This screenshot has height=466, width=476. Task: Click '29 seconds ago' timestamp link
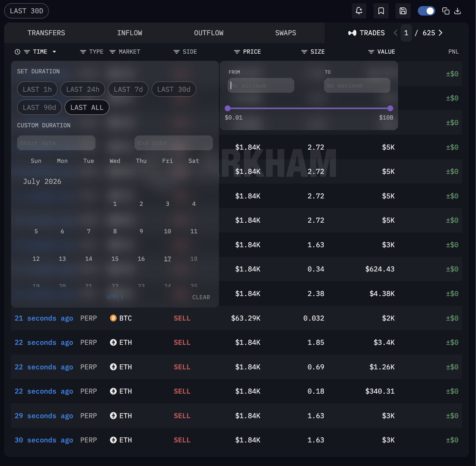coord(44,416)
